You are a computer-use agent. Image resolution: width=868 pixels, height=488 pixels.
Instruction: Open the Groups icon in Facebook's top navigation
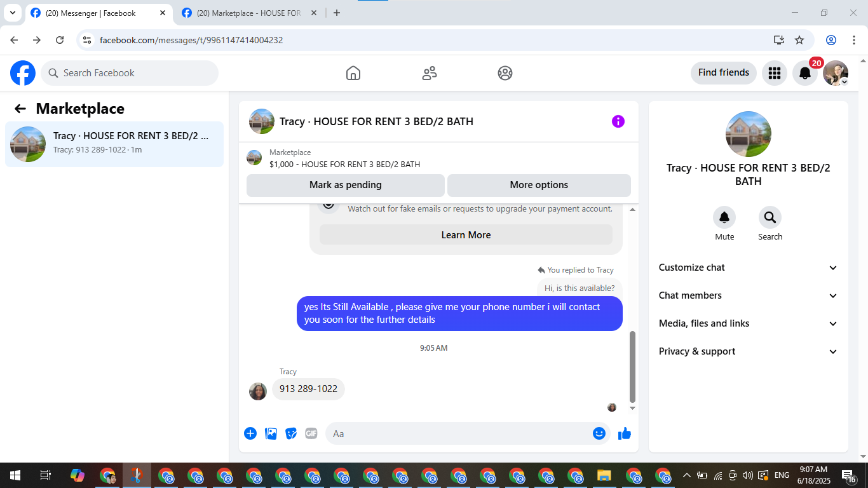coord(505,73)
